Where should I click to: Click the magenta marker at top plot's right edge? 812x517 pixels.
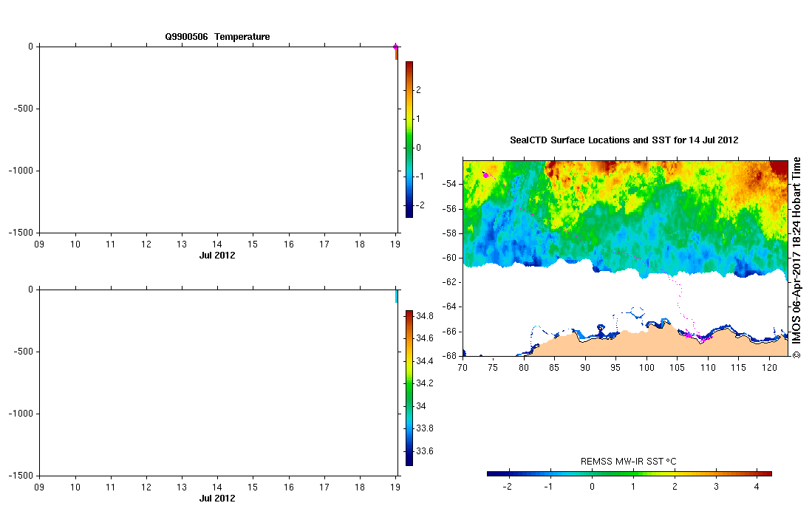click(395, 47)
